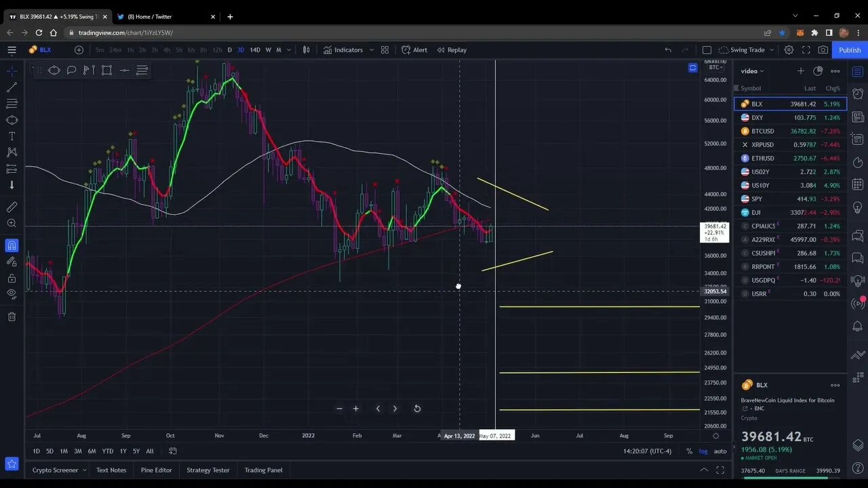This screenshot has height=488, width=868.
Task: Set the date range to YTD
Action: tap(107, 451)
